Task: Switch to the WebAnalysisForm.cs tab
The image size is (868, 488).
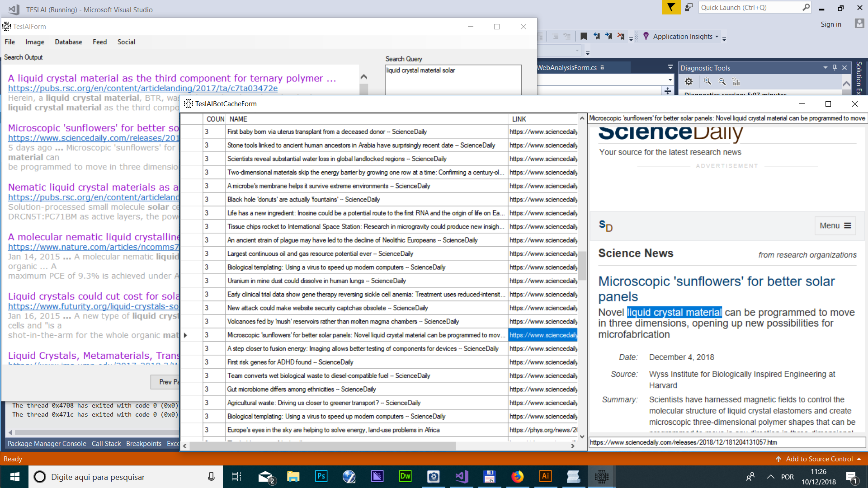Action: (x=566, y=68)
